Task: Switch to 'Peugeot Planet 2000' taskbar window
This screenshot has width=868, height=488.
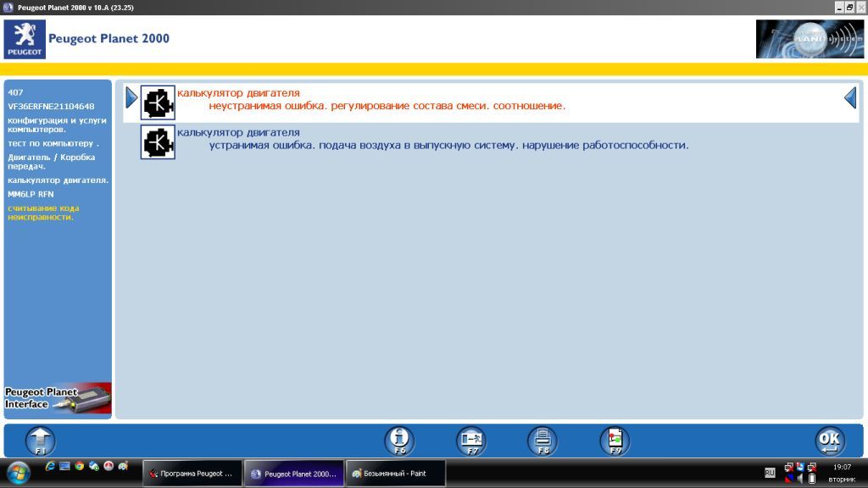Action: [294, 474]
